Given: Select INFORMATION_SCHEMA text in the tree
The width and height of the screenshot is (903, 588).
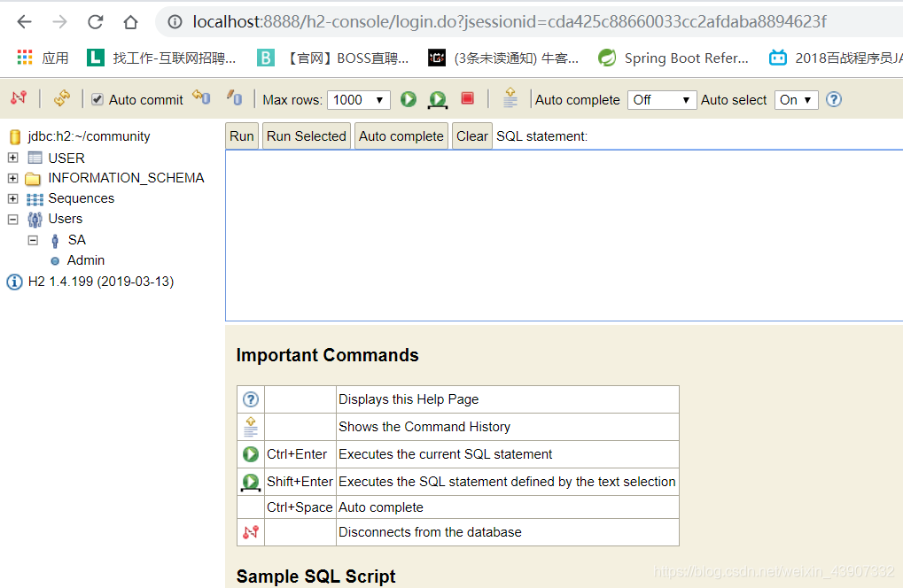Looking at the screenshot, I should [126, 178].
